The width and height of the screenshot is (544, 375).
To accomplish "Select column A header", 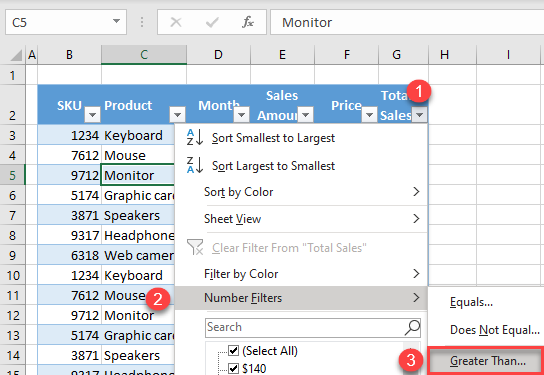I will point(32,55).
